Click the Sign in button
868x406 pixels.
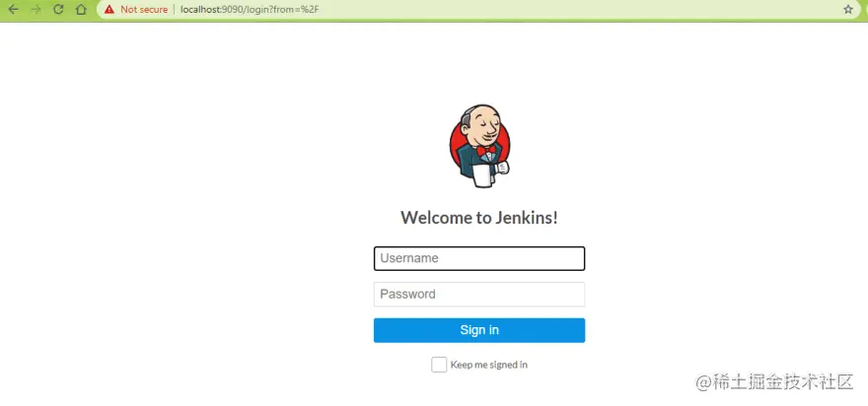[479, 330]
